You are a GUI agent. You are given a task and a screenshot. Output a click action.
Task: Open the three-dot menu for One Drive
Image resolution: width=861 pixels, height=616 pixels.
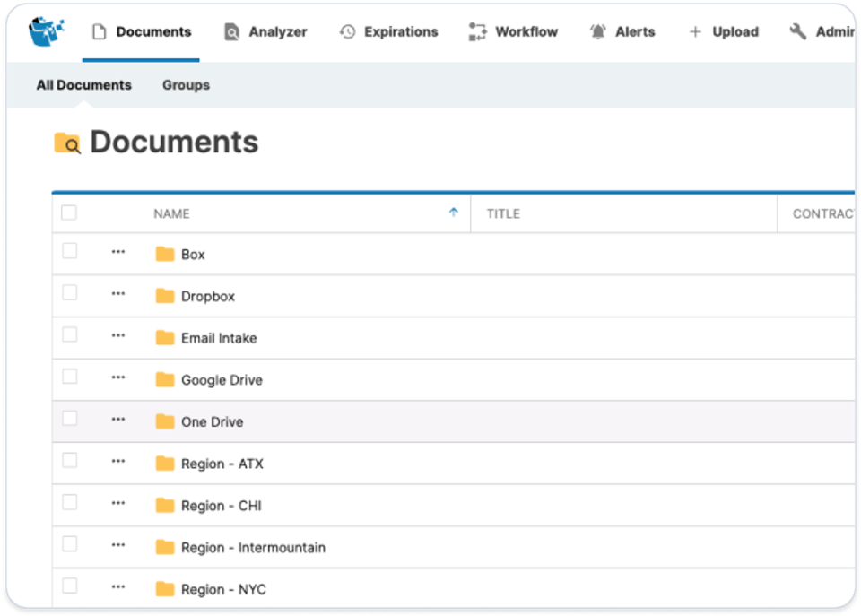pyautogui.click(x=118, y=419)
